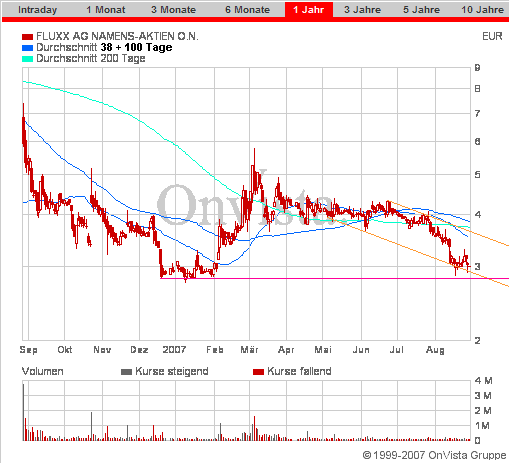Click the Feb axis label

[215, 349]
